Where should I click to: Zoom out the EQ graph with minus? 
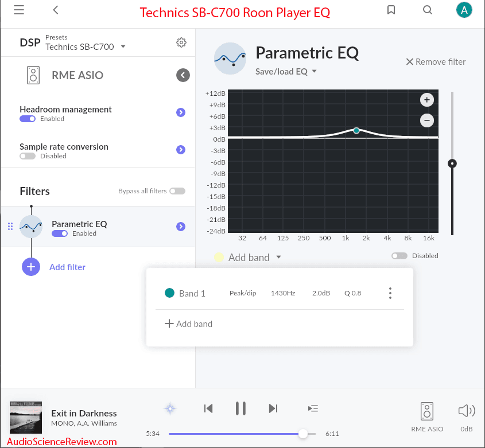(x=427, y=120)
